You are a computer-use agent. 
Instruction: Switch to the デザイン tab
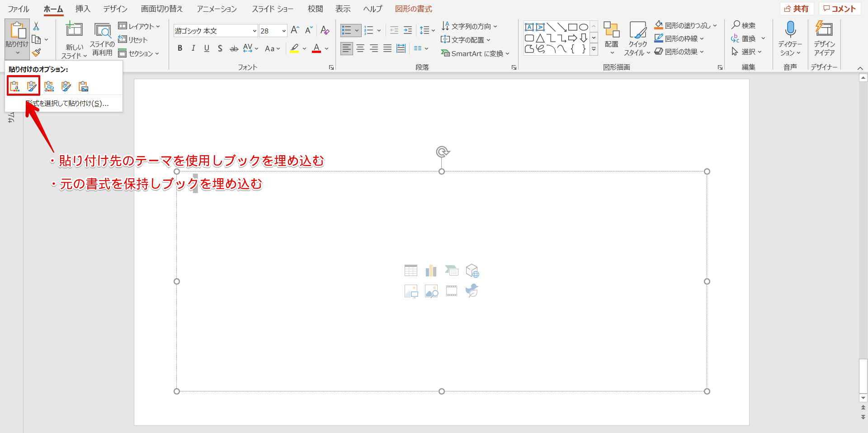tap(115, 9)
